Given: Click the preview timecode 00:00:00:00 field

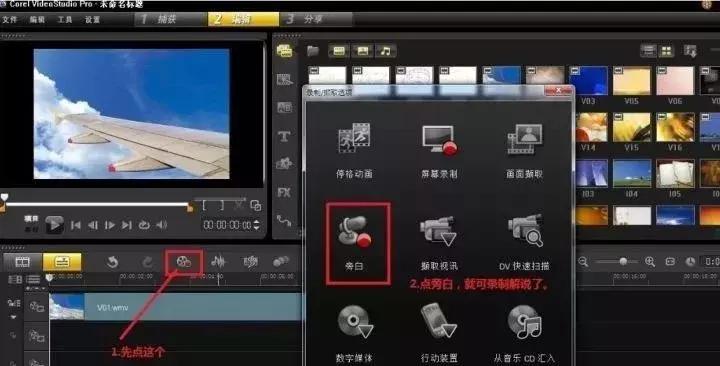Looking at the screenshot, I should (x=228, y=225).
